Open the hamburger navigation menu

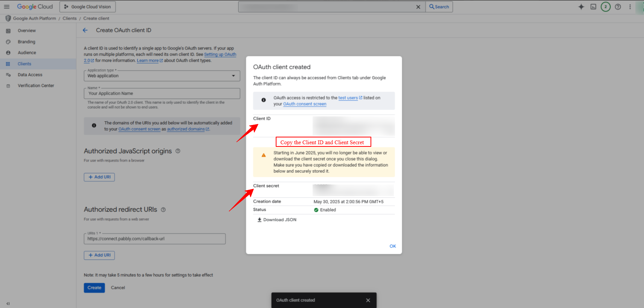click(6, 7)
